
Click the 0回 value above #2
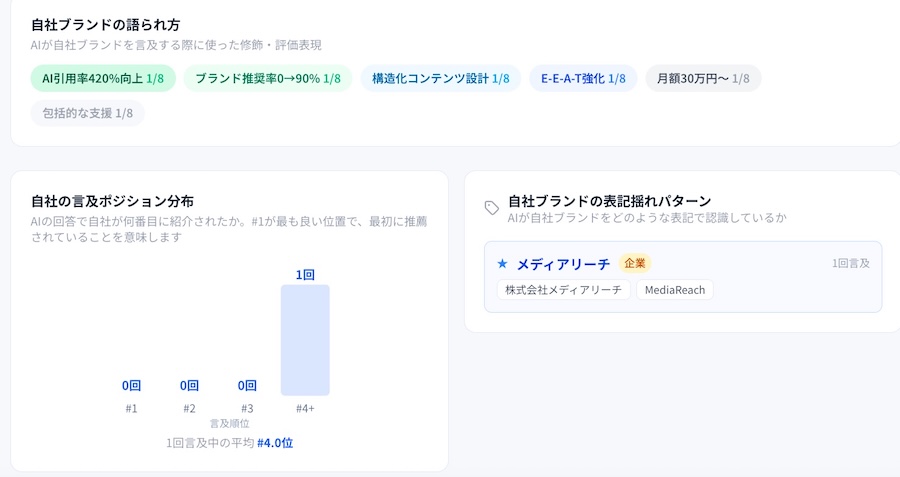[189, 386]
